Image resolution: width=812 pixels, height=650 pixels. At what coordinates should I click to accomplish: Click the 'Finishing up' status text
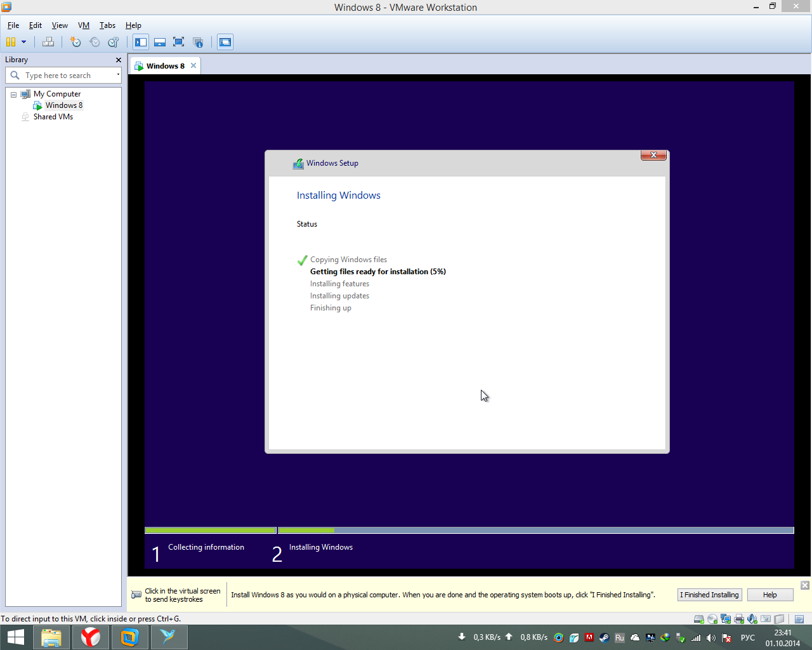pyautogui.click(x=331, y=308)
